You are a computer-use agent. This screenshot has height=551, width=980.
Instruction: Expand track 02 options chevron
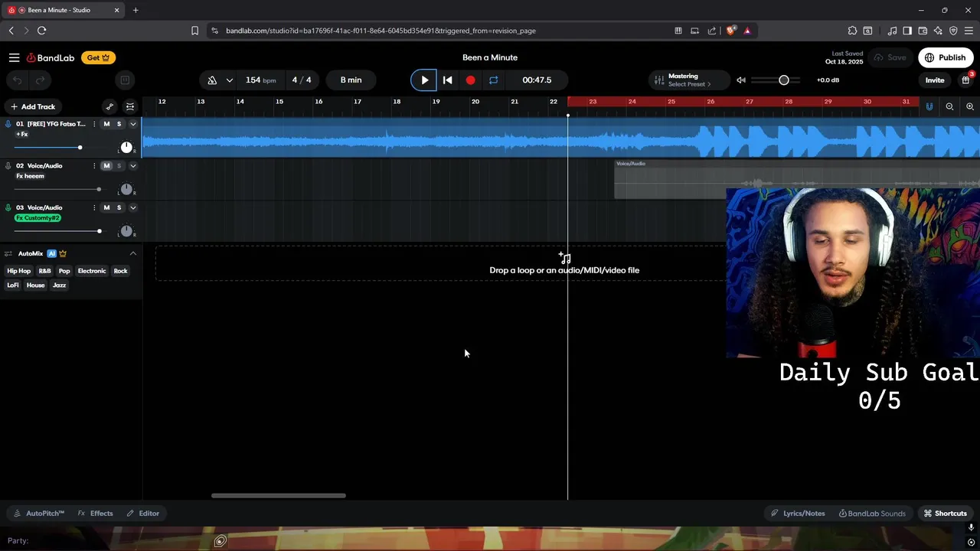132,166
